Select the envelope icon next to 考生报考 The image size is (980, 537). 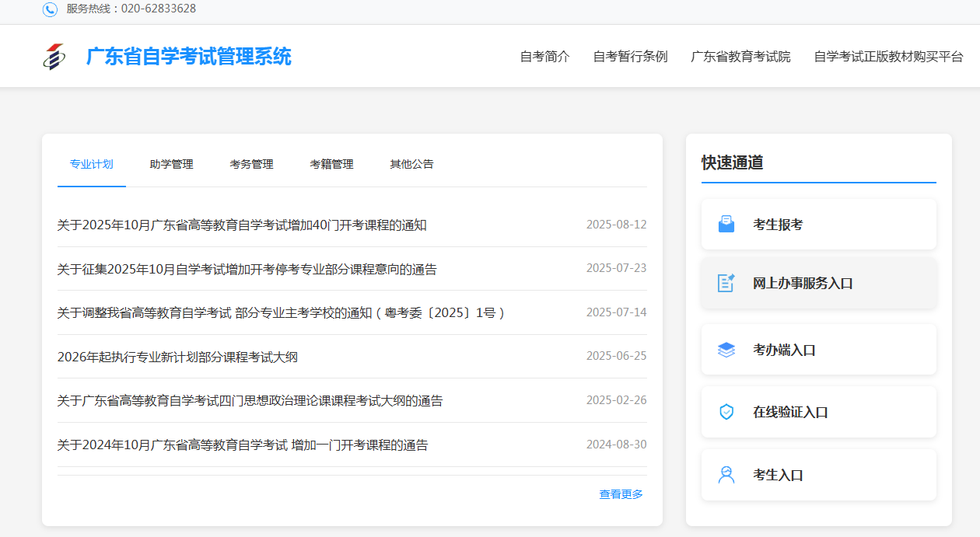coord(726,224)
